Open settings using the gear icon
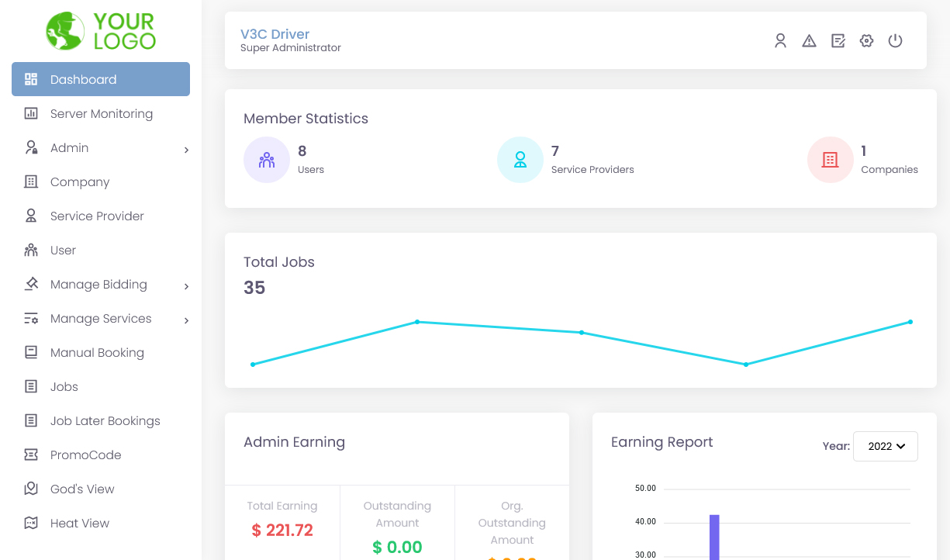The height and width of the screenshot is (560, 950). 866,40
